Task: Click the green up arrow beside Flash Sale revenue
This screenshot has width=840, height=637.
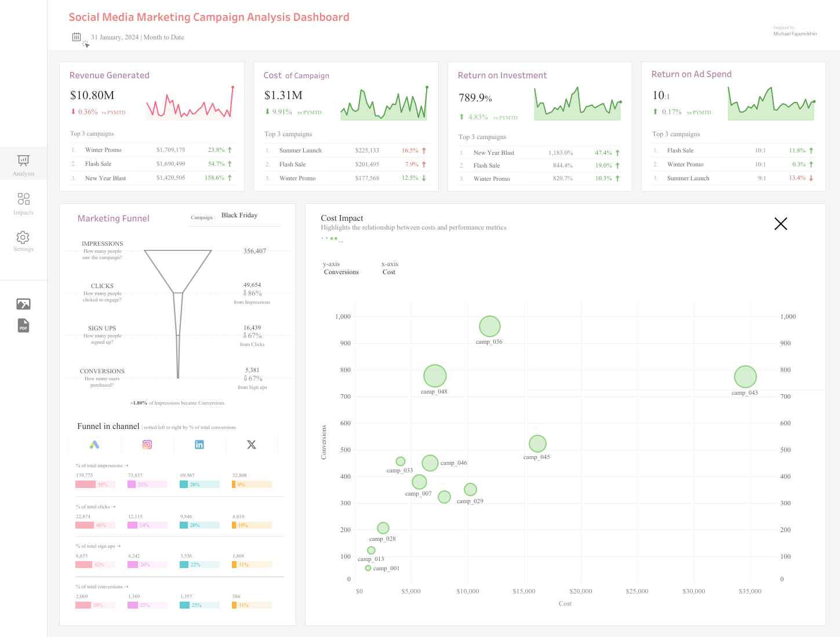Action: coord(228,163)
